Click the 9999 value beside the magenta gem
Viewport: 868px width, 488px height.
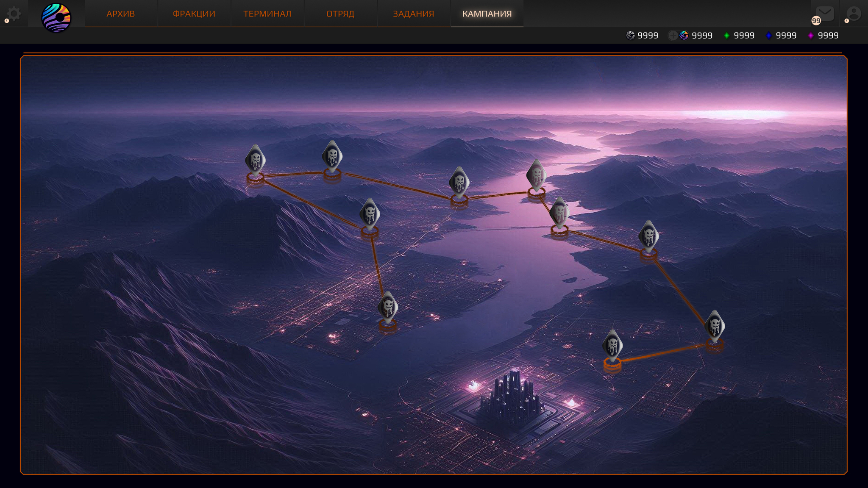click(828, 36)
